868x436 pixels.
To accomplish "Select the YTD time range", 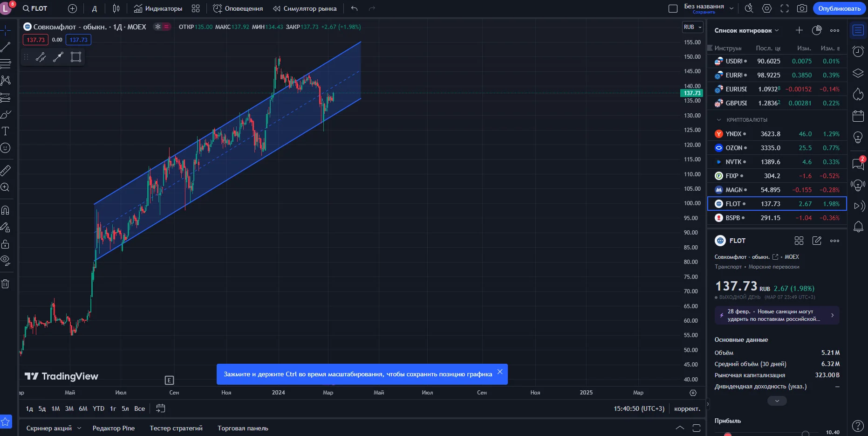I will pos(98,408).
